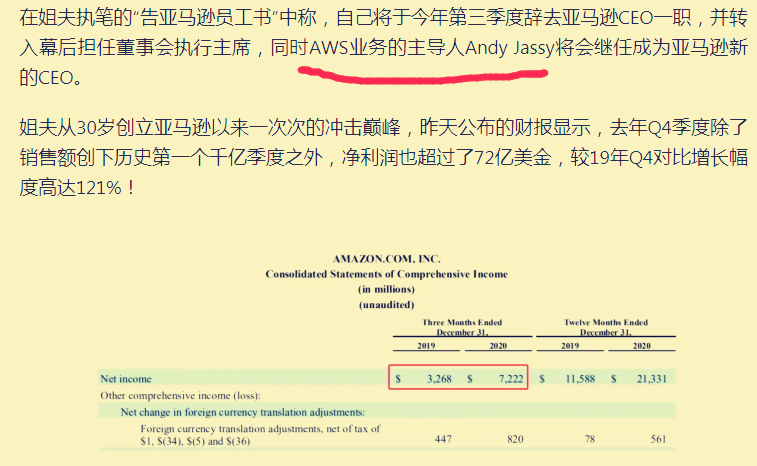
Task: Click 'Other comprehensive income (loss):' row
Action: (x=181, y=395)
